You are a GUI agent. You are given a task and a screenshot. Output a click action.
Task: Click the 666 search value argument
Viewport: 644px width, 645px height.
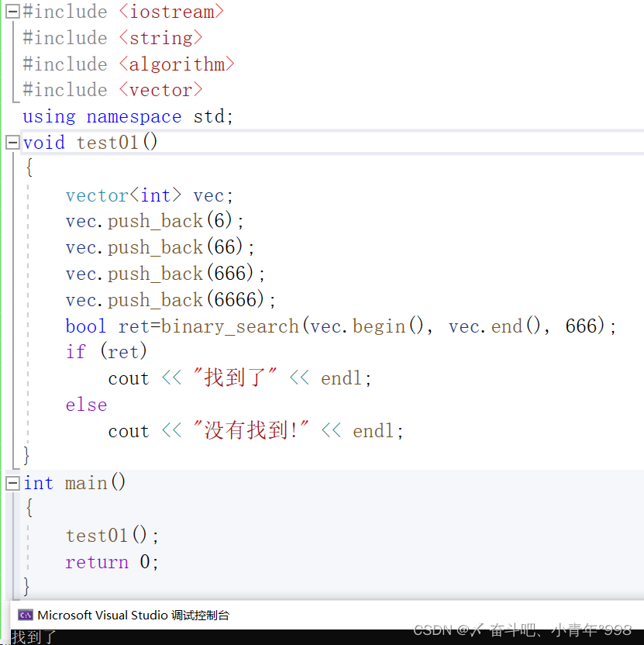point(581,326)
